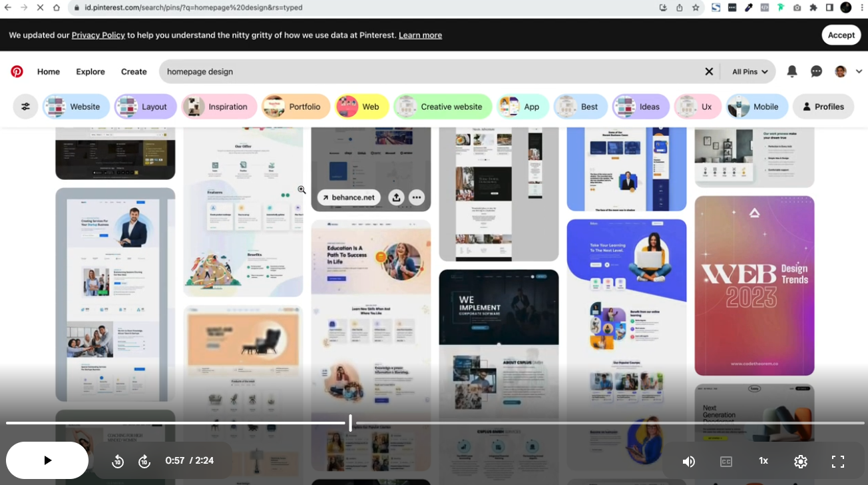Click the share icon on the behance pin
This screenshot has height=485, width=868.
click(x=396, y=197)
